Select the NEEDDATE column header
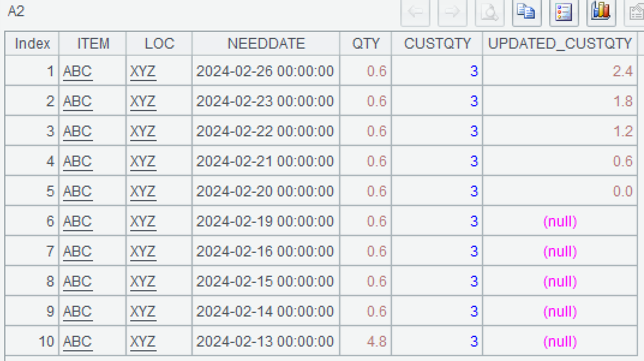The image size is (644, 361). click(266, 44)
